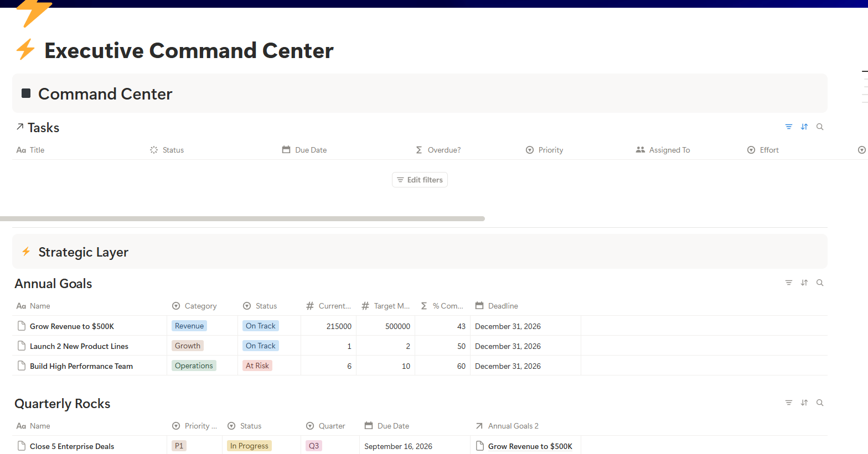This screenshot has height=454, width=868.
Task: Click filter icon in Annual Goals header
Action: [789, 283]
